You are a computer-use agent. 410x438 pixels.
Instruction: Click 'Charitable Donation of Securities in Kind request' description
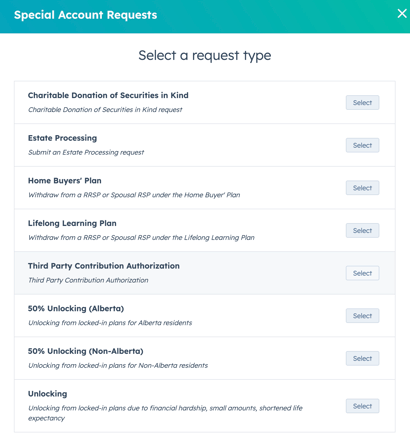105,110
